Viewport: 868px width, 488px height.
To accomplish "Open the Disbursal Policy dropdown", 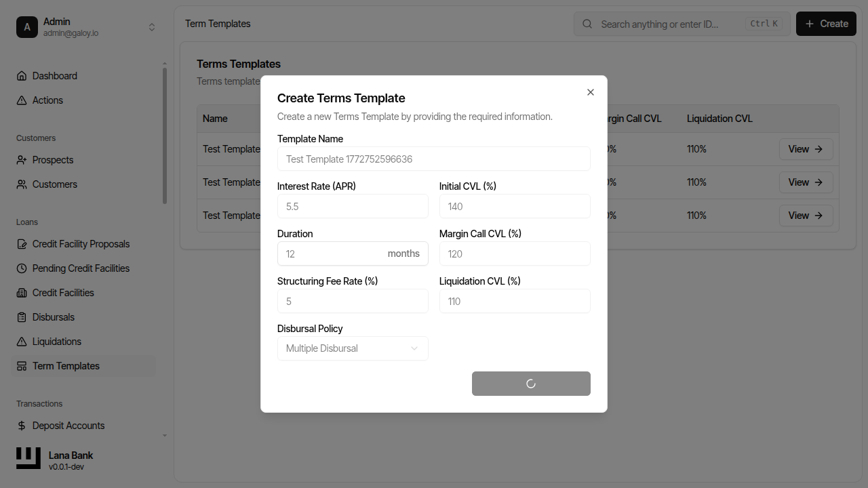I will (353, 348).
